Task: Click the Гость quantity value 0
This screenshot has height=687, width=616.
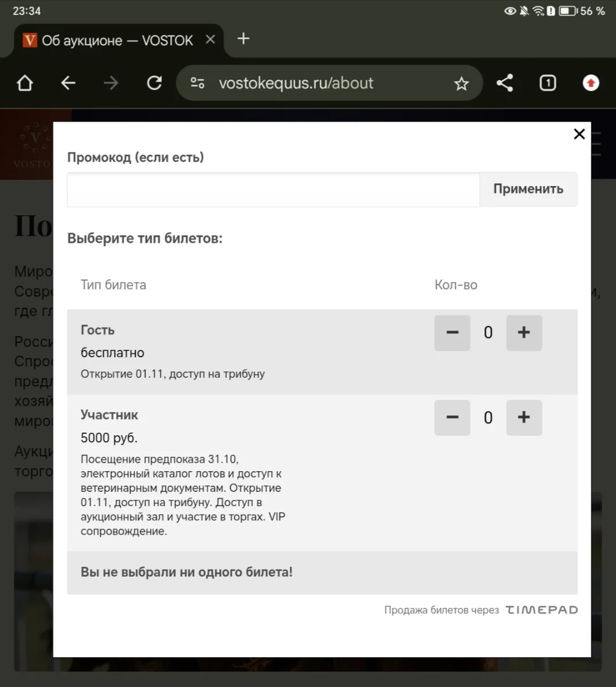Action: 488,333
